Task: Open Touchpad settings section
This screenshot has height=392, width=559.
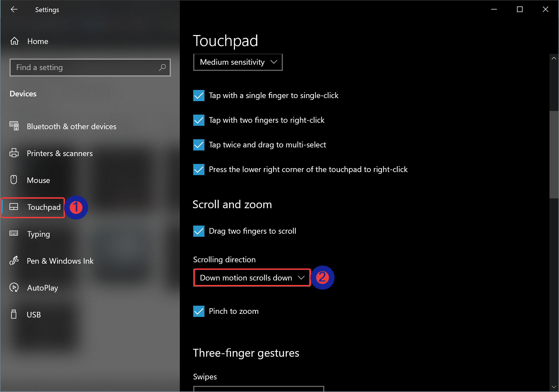Action: [x=43, y=207]
